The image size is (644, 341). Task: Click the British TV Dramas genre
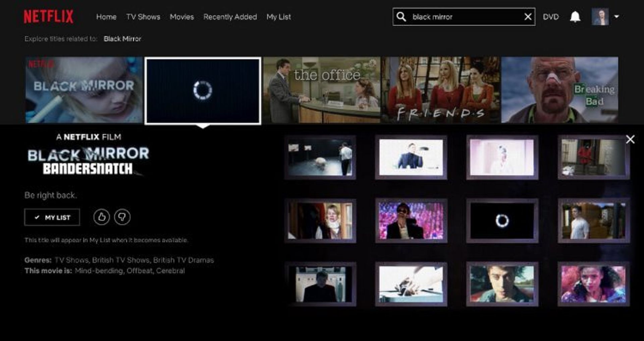(x=183, y=260)
